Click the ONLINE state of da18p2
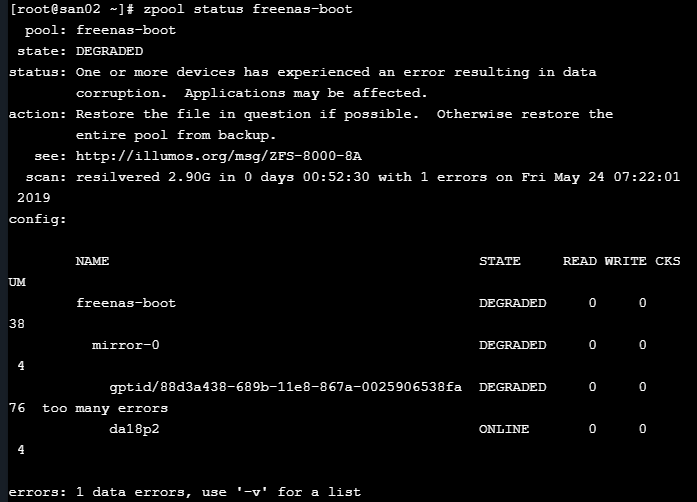This screenshot has height=502, width=697. tap(504, 429)
